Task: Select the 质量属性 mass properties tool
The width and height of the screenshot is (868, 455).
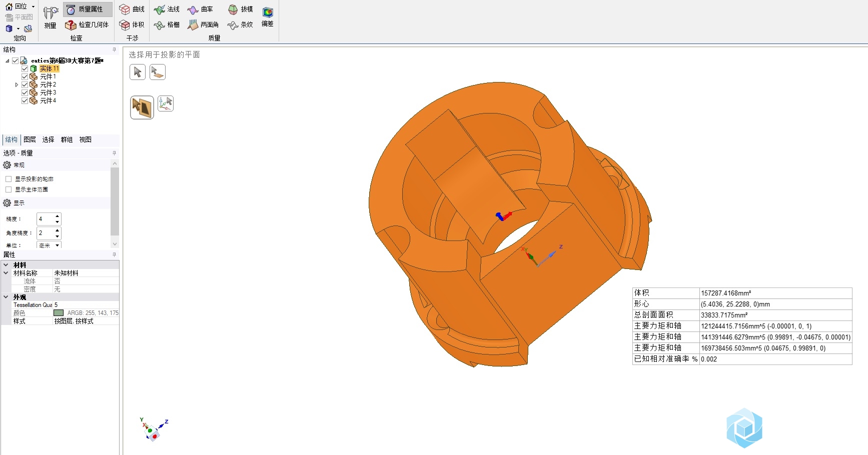Action: click(88, 9)
